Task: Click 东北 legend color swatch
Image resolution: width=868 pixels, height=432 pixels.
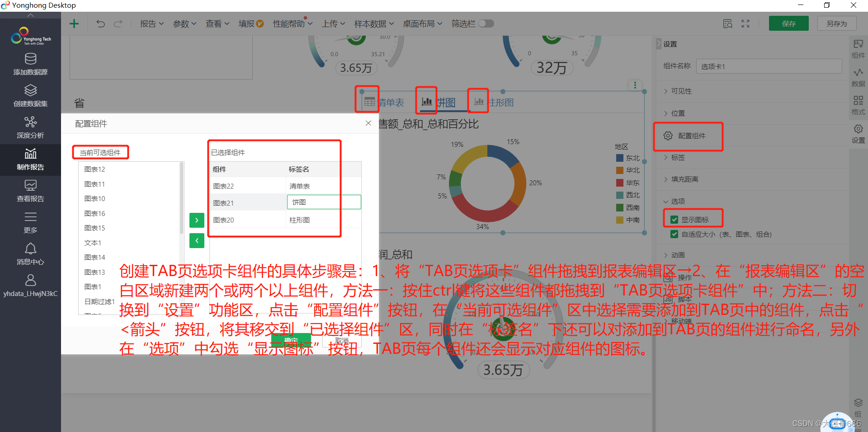Action: [x=620, y=158]
